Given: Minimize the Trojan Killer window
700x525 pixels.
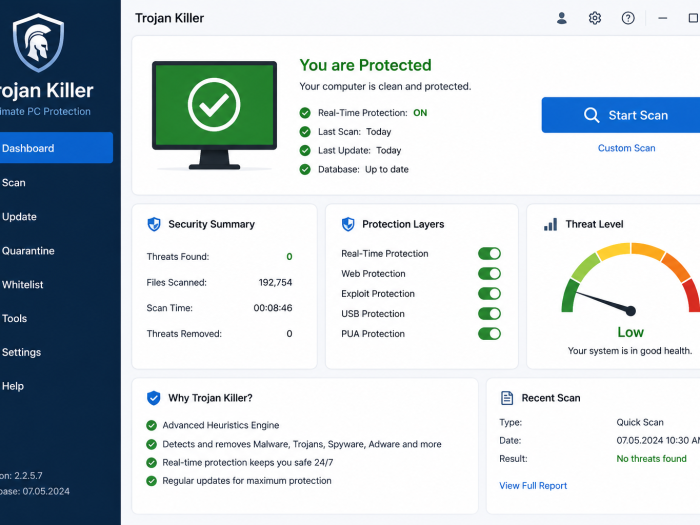Looking at the screenshot, I should [x=662, y=18].
